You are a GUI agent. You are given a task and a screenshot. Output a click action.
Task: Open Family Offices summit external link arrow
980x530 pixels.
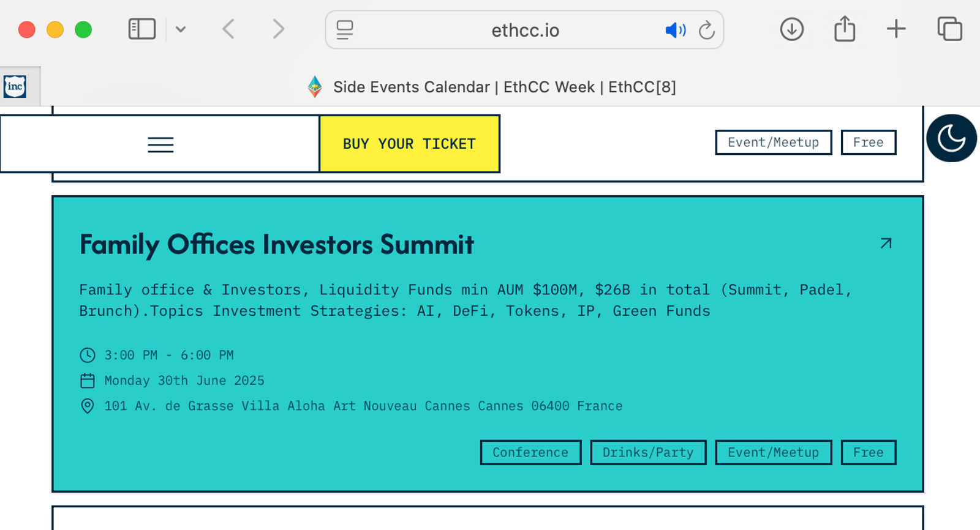(886, 244)
